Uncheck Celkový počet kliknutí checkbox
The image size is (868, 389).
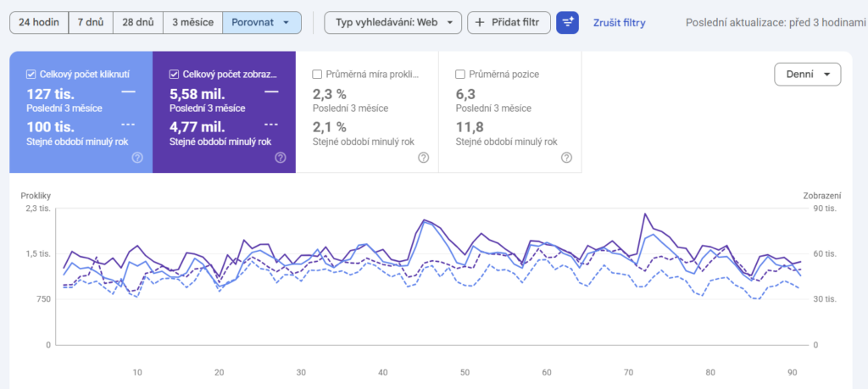[31, 74]
